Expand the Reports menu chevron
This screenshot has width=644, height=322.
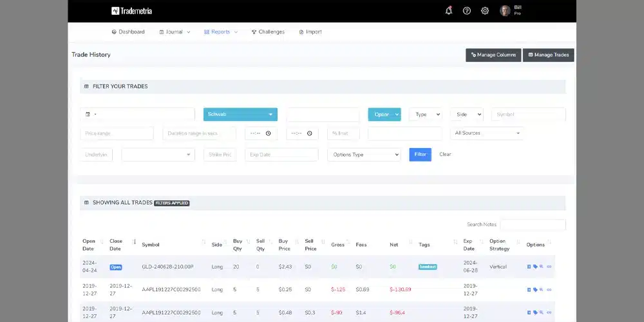[x=236, y=32]
